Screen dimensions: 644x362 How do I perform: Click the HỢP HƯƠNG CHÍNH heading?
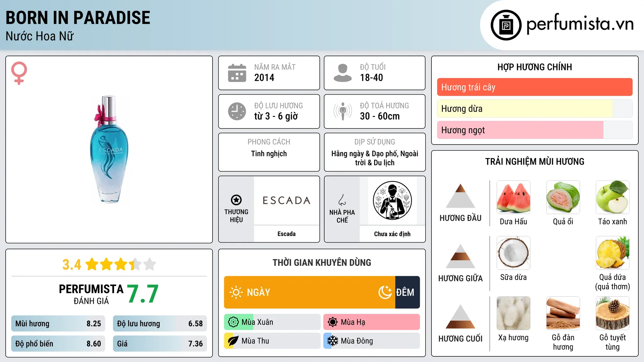(535, 67)
